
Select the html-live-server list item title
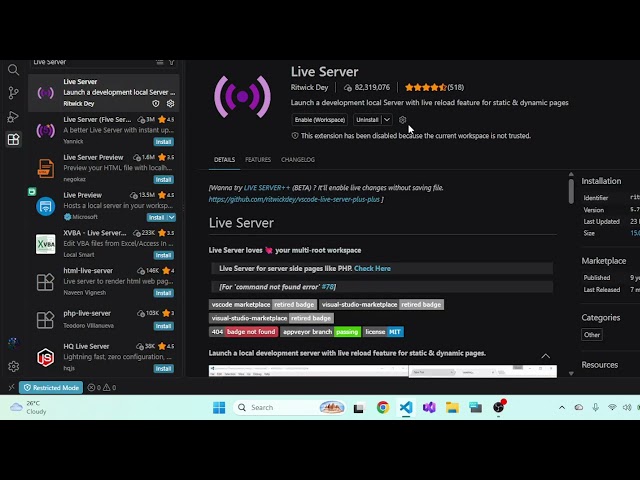(88, 271)
